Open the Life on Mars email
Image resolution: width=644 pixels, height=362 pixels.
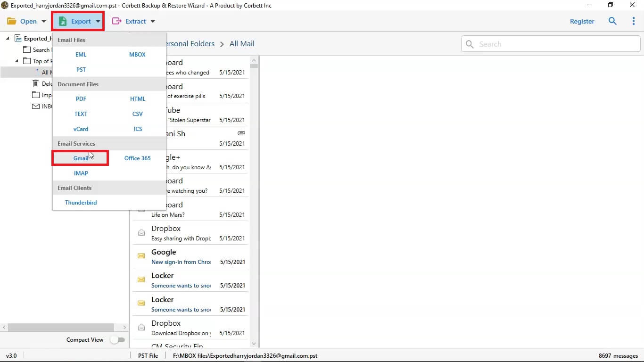tap(190, 209)
